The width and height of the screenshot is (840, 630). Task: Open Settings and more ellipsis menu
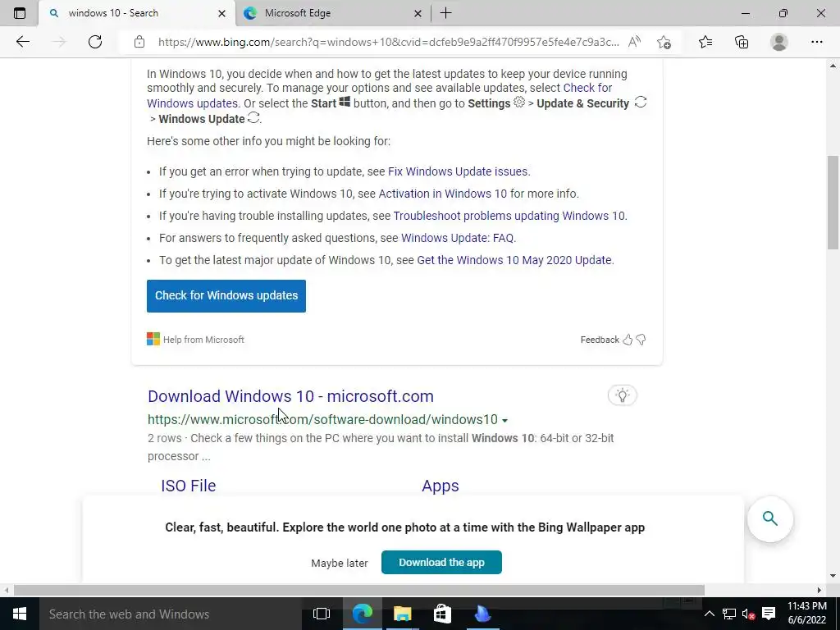pyautogui.click(x=816, y=42)
